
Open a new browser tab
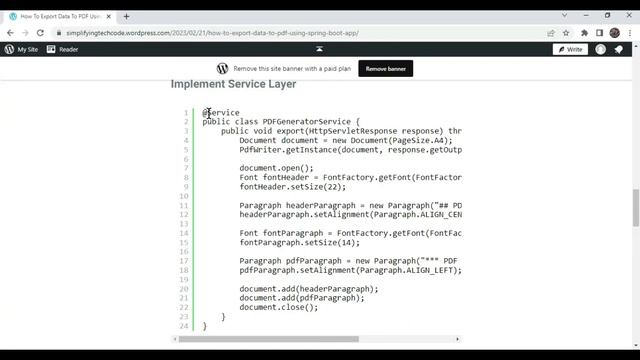127,16
